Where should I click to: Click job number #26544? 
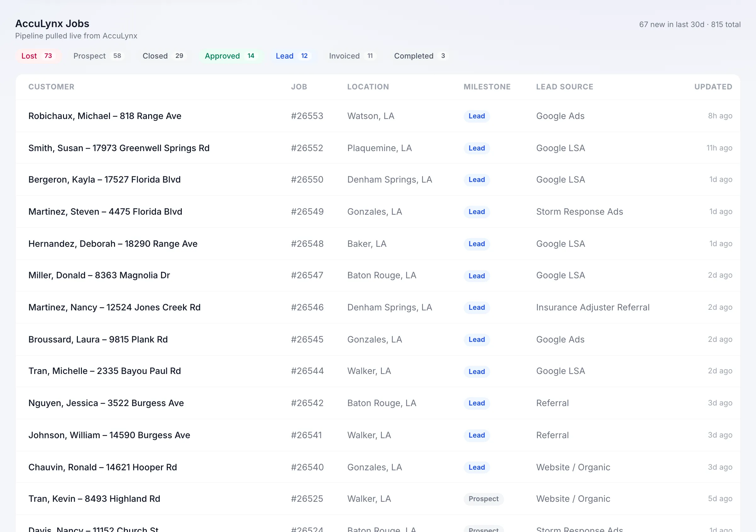tap(307, 371)
